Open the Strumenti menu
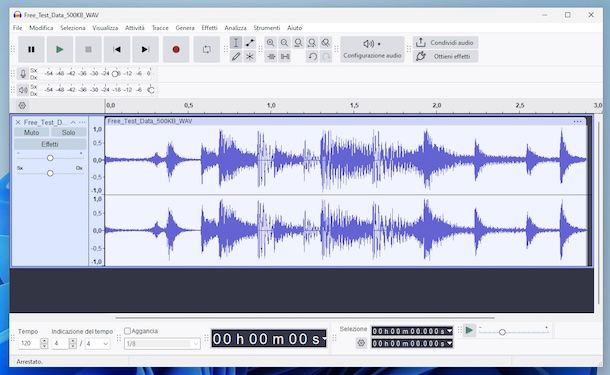 266,28
